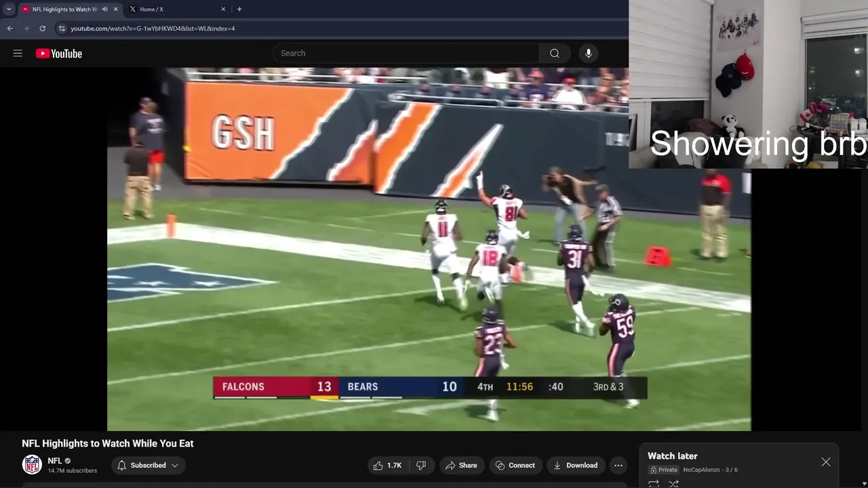The width and height of the screenshot is (868, 488).
Task: Reload the YouTube page
Action: coord(42,28)
